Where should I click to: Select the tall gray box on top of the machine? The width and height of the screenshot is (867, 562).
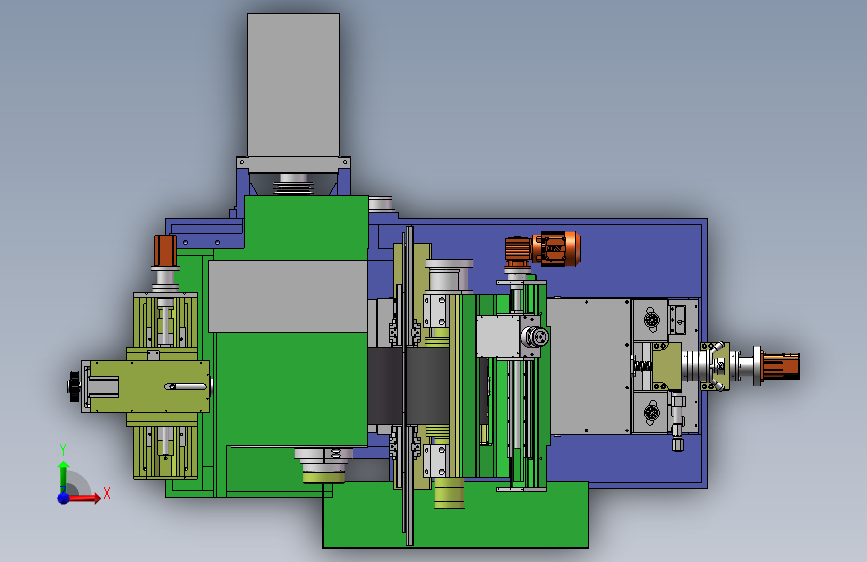294,85
